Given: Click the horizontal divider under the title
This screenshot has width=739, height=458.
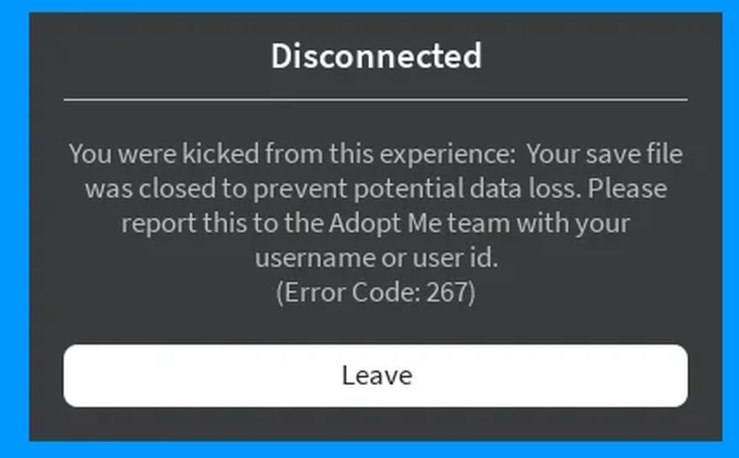Looking at the screenshot, I should 376,100.
